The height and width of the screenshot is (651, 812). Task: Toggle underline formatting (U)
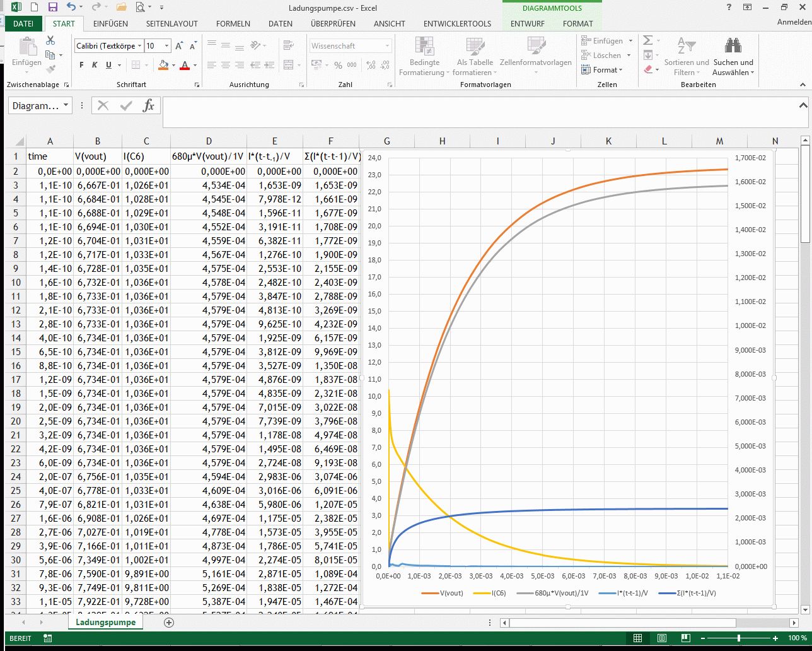[x=108, y=65]
